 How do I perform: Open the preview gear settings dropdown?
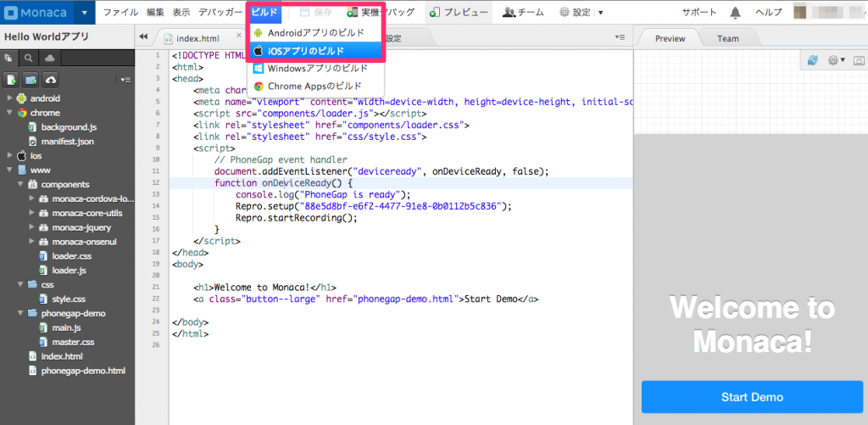[x=836, y=60]
